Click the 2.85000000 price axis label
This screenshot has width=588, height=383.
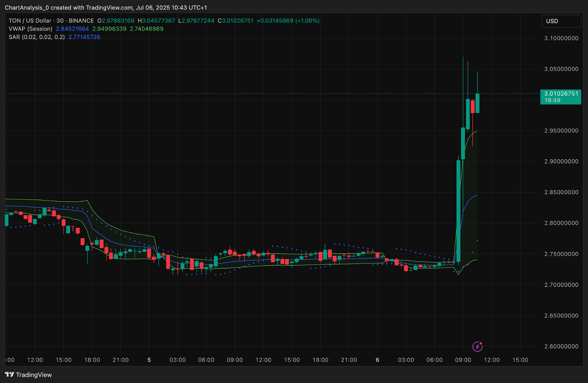click(x=561, y=192)
